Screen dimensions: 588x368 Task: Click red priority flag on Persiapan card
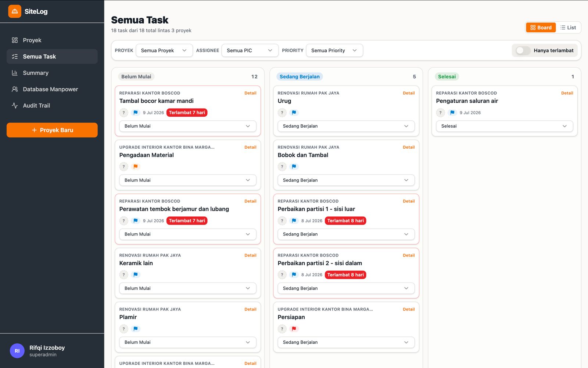294,329
